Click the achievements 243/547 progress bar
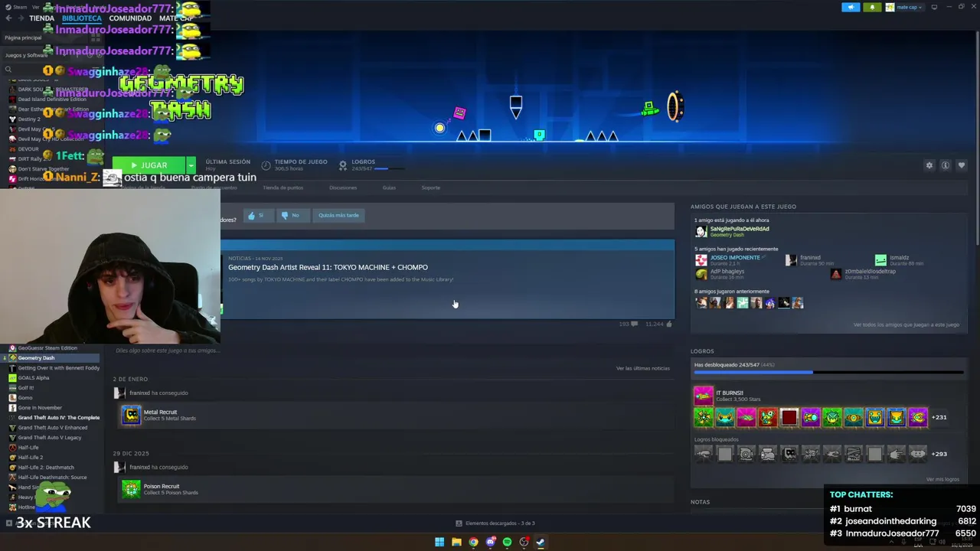Image resolution: width=980 pixels, height=551 pixels. (x=828, y=373)
